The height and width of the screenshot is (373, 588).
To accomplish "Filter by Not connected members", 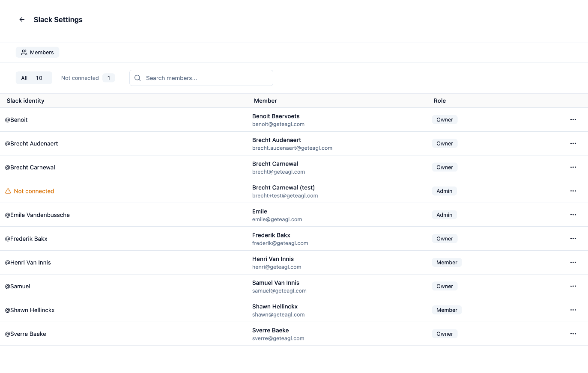I will 87,78.
